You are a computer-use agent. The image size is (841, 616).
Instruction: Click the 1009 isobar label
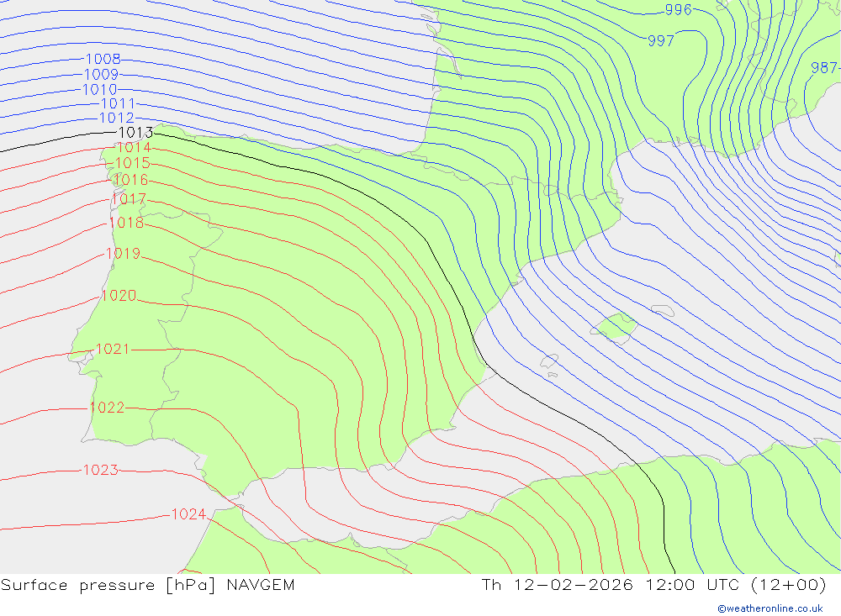[x=102, y=74]
